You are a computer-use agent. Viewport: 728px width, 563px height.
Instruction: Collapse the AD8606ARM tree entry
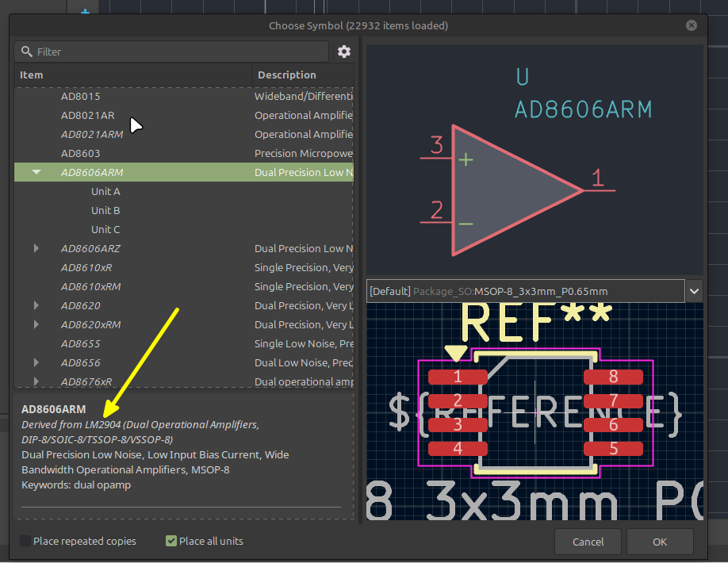click(36, 172)
